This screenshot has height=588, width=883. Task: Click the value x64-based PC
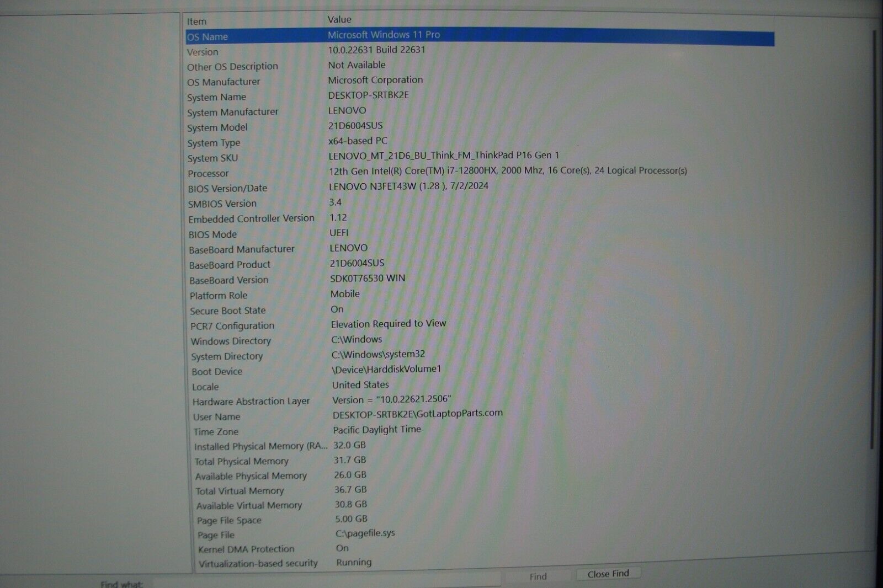(358, 141)
